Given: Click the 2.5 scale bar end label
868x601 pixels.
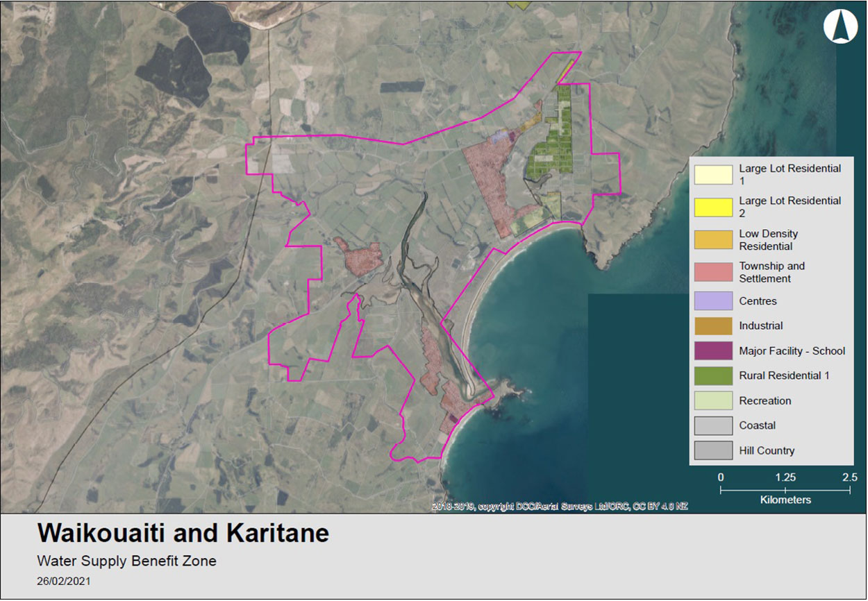Looking at the screenshot, I should pos(849,477).
